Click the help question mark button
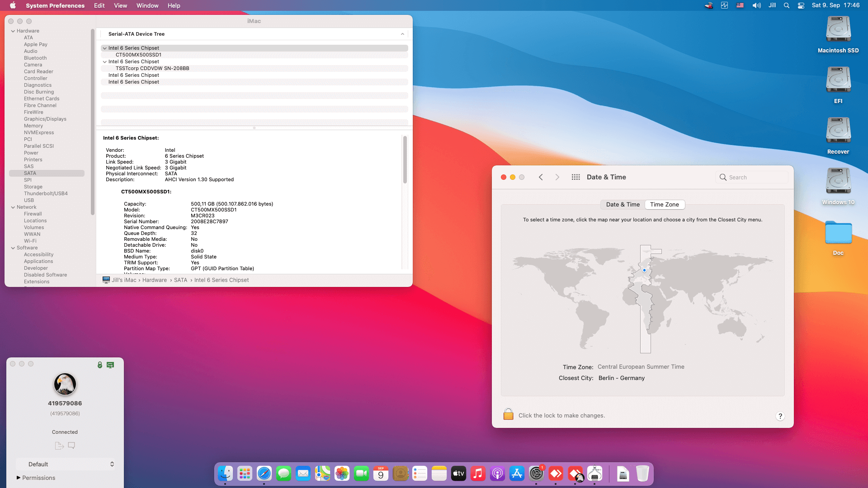The image size is (868, 488). click(780, 416)
